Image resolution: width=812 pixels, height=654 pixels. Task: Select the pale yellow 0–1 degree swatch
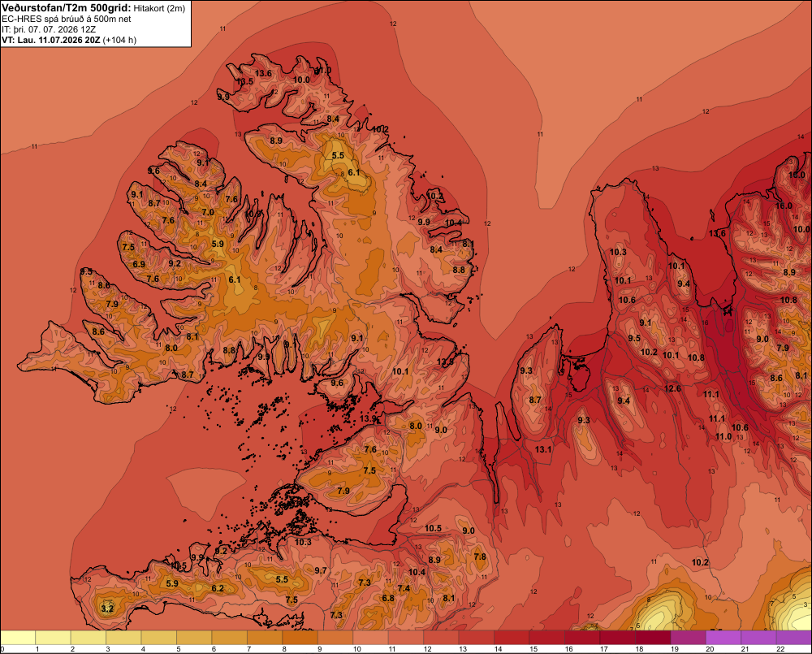point(18,638)
